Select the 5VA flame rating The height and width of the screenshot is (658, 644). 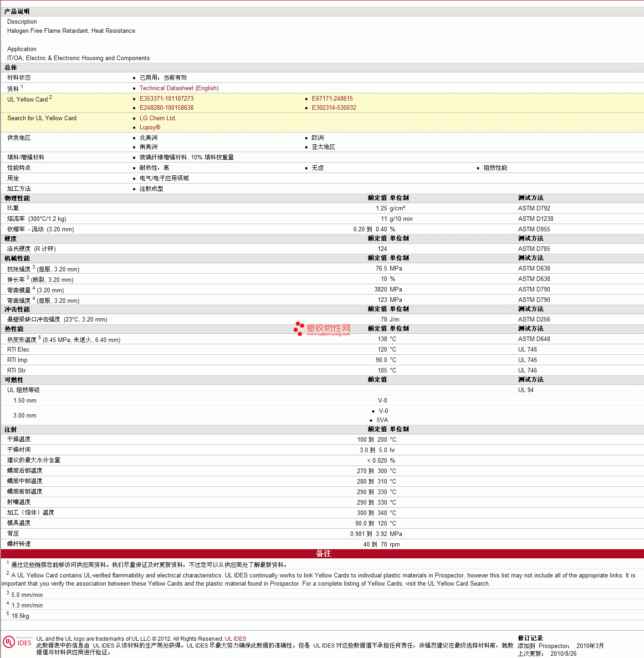click(x=382, y=420)
